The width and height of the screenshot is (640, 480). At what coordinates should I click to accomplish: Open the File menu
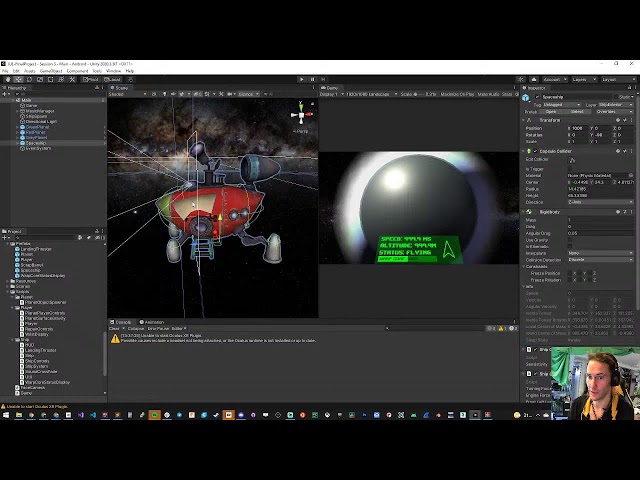point(5,71)
